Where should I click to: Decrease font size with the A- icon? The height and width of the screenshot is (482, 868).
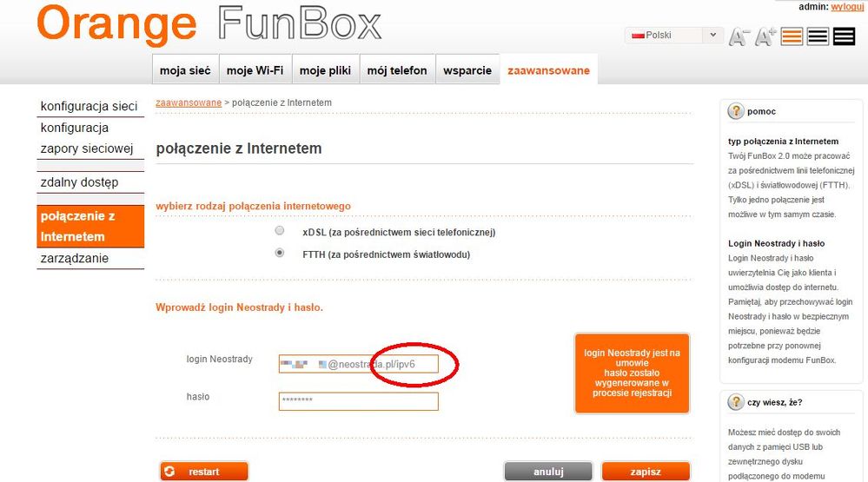coord(738,37)
